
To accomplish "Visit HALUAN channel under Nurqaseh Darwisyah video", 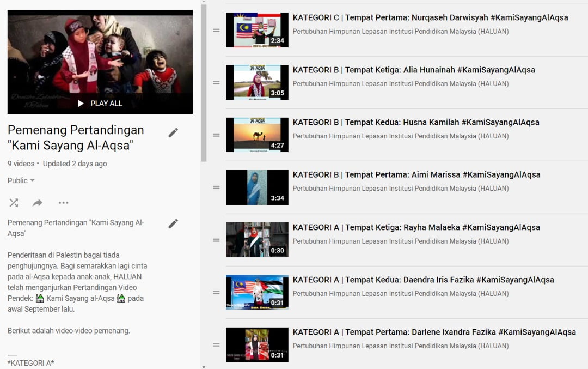I will click(x=401, y=32).
